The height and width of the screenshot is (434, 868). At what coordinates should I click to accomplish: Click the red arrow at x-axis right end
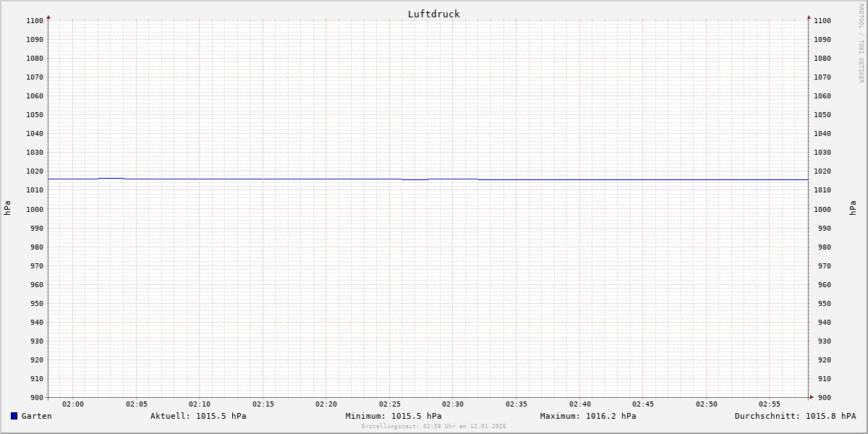click(x=812, y=397)
